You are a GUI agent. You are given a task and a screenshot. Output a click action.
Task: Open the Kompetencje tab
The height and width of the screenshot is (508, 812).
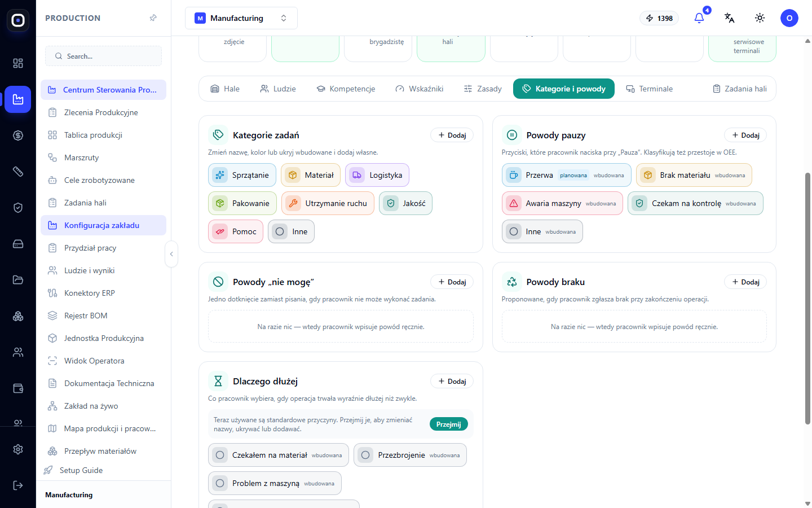tap(346, 89)
